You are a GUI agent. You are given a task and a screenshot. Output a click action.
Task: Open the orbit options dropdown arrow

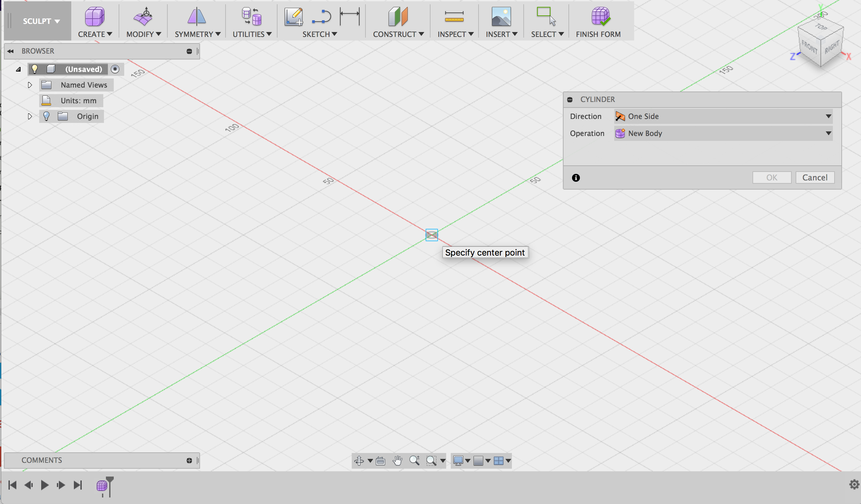pyautogui.click(x=370, y=461)
